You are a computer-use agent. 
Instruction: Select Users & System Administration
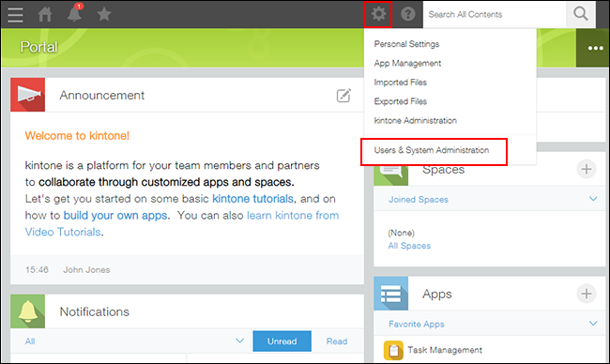432,150
